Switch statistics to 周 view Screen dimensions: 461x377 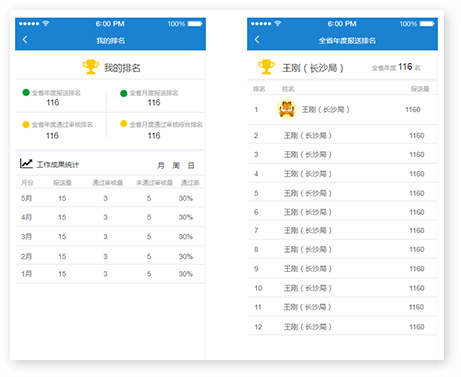tap(176, 165)
